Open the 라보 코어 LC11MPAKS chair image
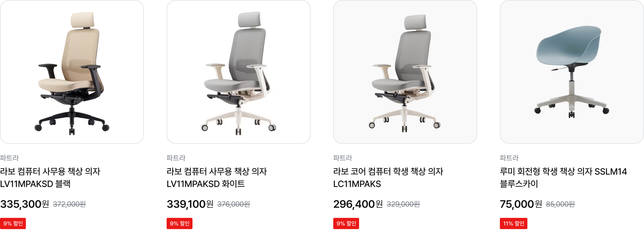 coord(405,72)
